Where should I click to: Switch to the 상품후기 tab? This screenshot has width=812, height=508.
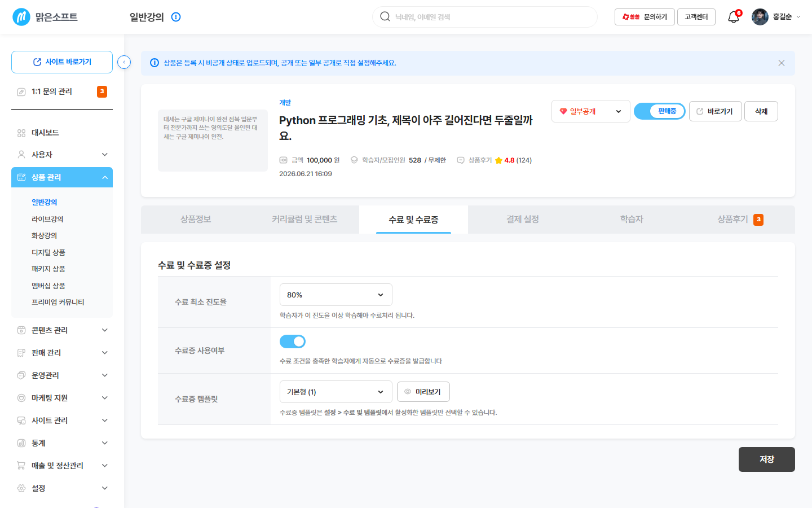(x=740, y=220)
